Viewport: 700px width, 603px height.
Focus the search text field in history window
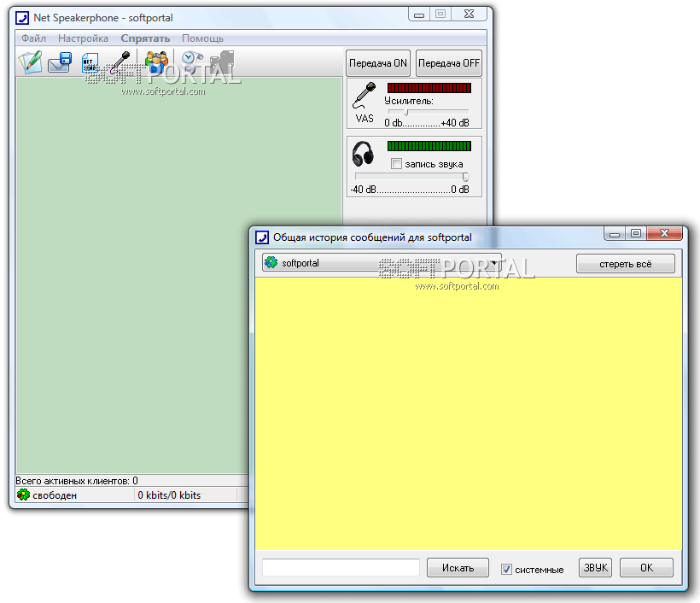(341, 568)
